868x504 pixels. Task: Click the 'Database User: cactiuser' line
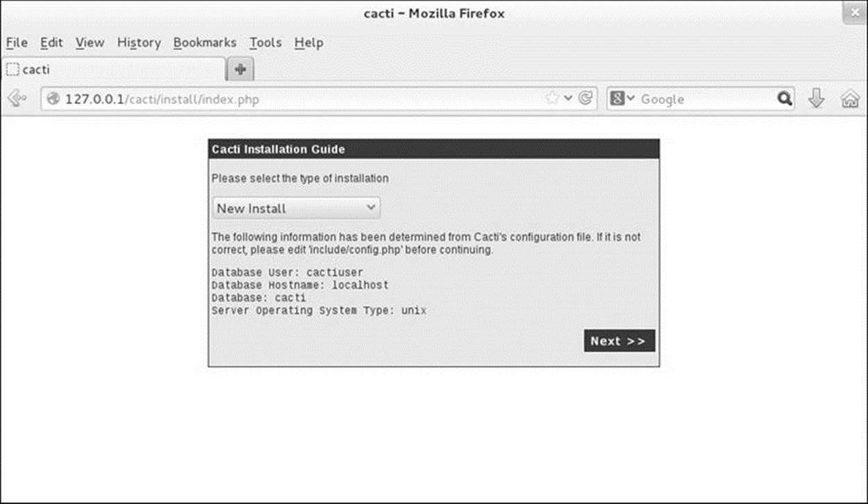pos(287,273)
